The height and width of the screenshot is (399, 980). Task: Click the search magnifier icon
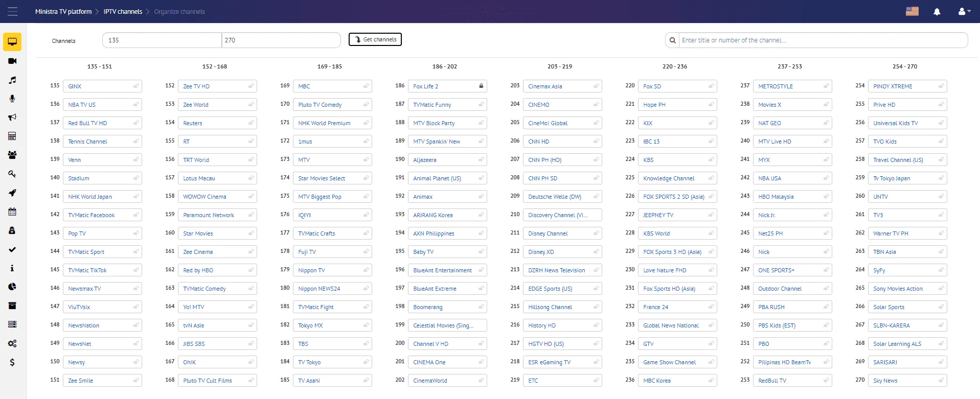[672, 40]
